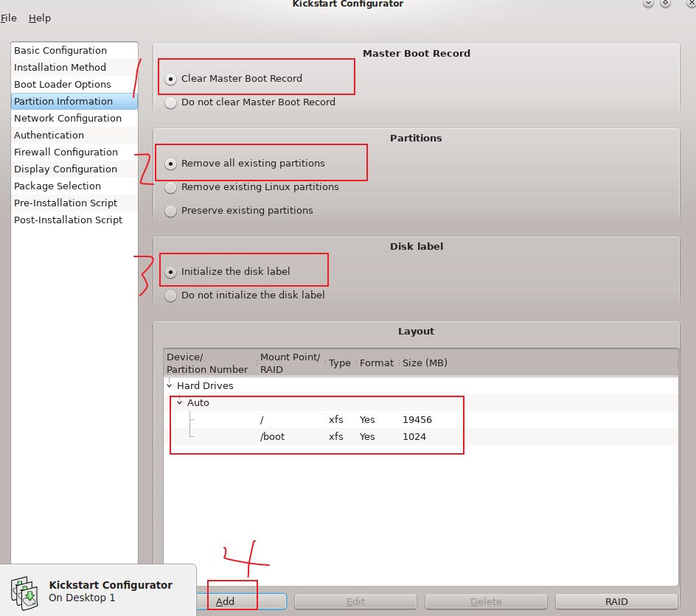The width and height of the screenshot is (696, 616).
Task: Go to Pre-Installation Script section
Action: click(x=74, y=203)
